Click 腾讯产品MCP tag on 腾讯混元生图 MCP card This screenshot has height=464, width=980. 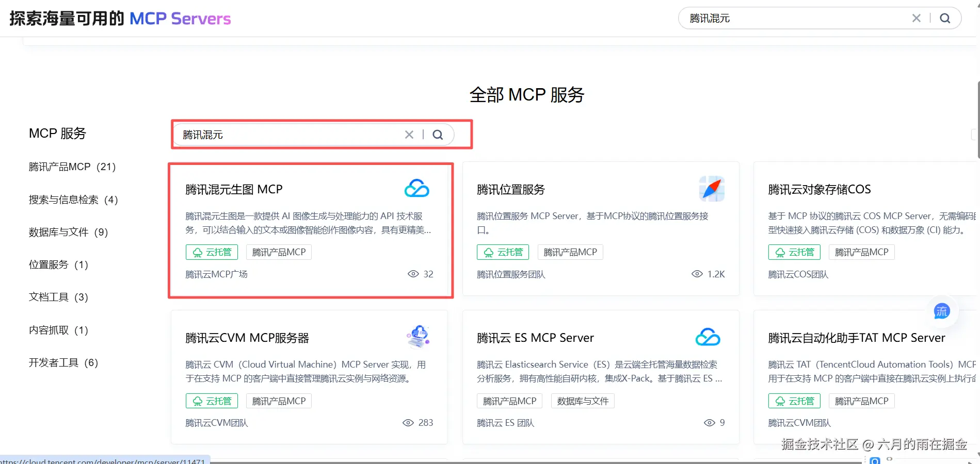click(x=279, y=252)
